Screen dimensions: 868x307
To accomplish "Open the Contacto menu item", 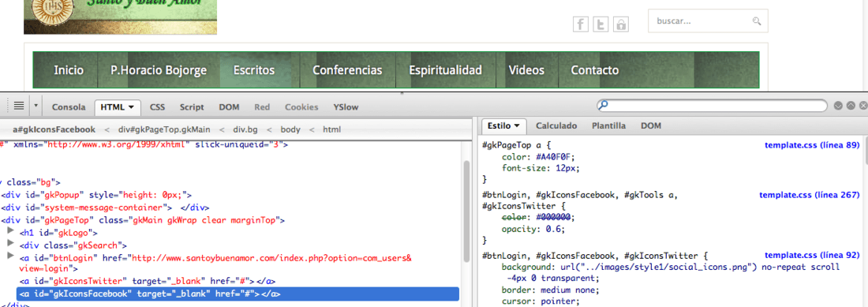I will point(594,70).
